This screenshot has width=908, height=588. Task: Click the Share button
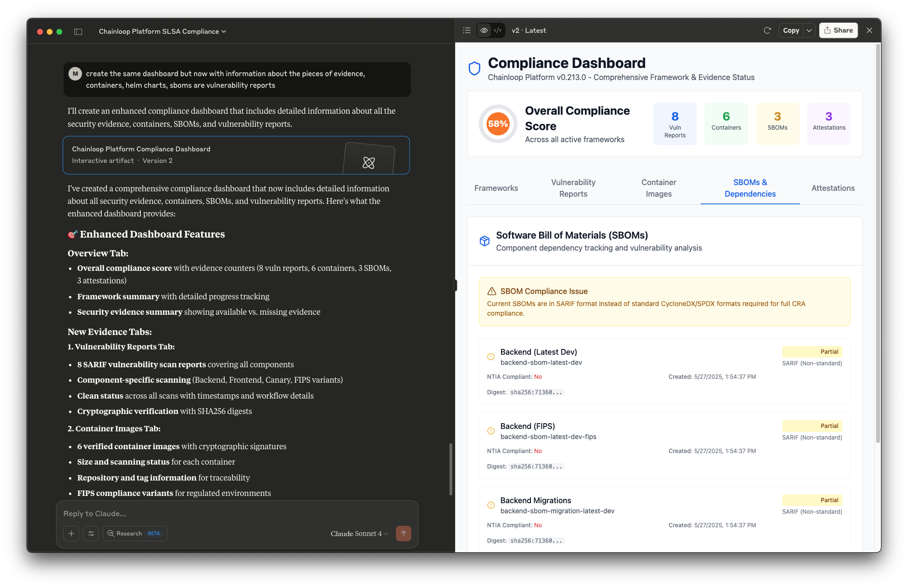pyautogui.click(x=838, y=30)
